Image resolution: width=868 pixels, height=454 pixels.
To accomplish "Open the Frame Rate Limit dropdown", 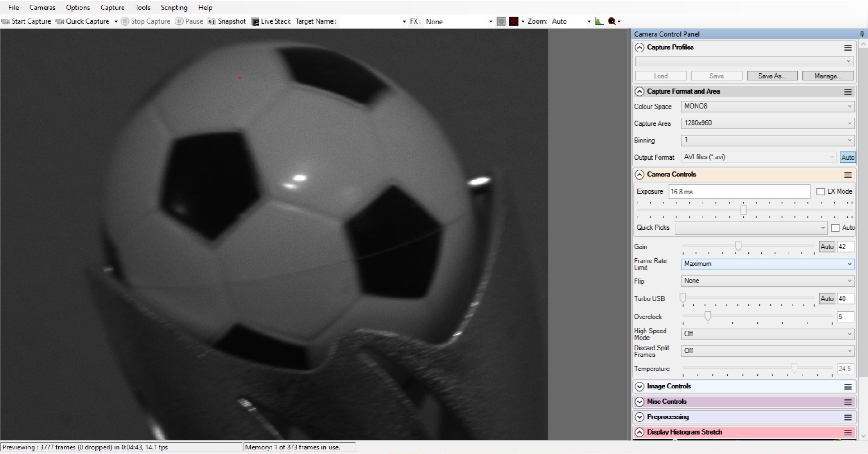I will pos(766,264).
